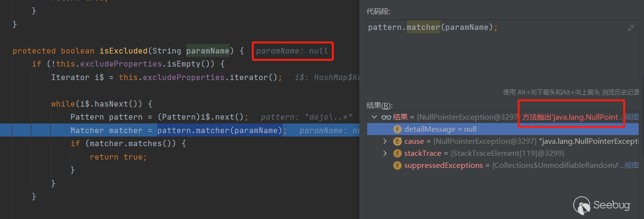Click the 代码段: label
This screenshot has height=219, width=644.
click(379, 12)
